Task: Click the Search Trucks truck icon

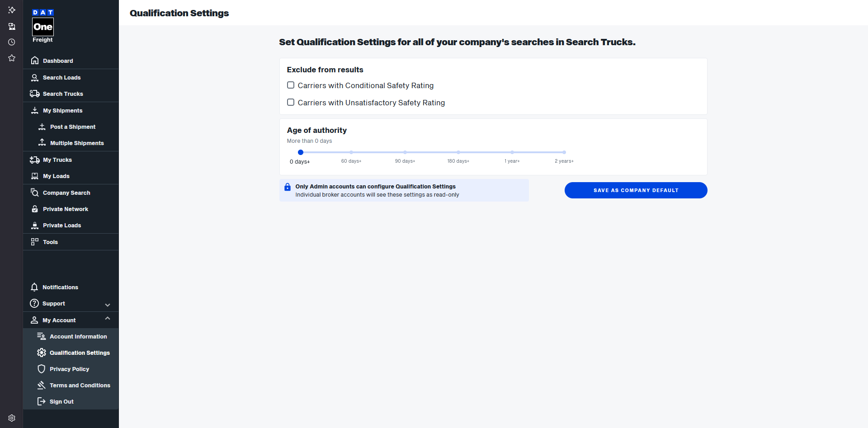Action: click(35, 94)
